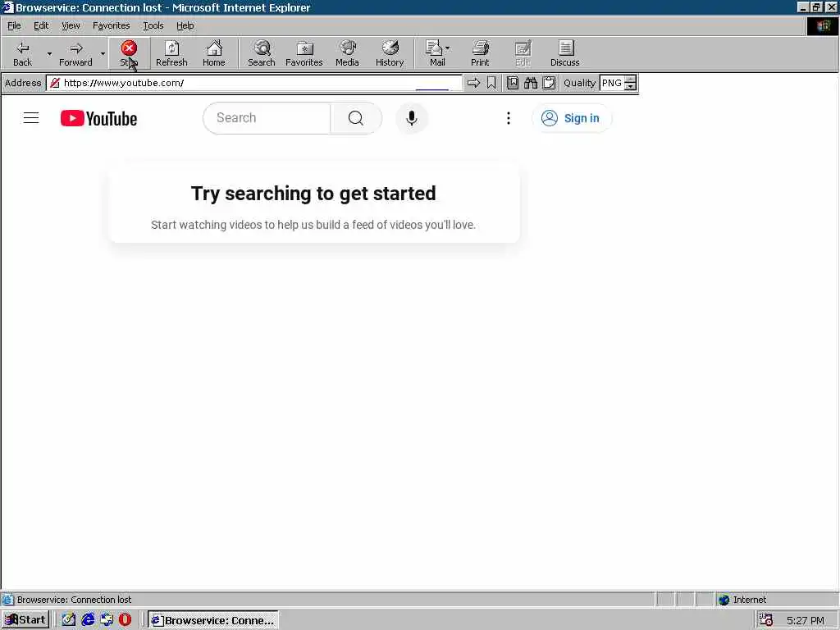Expand the Mail button dropdown arrow
Viewport: 840px width, 630px height.
448,48
